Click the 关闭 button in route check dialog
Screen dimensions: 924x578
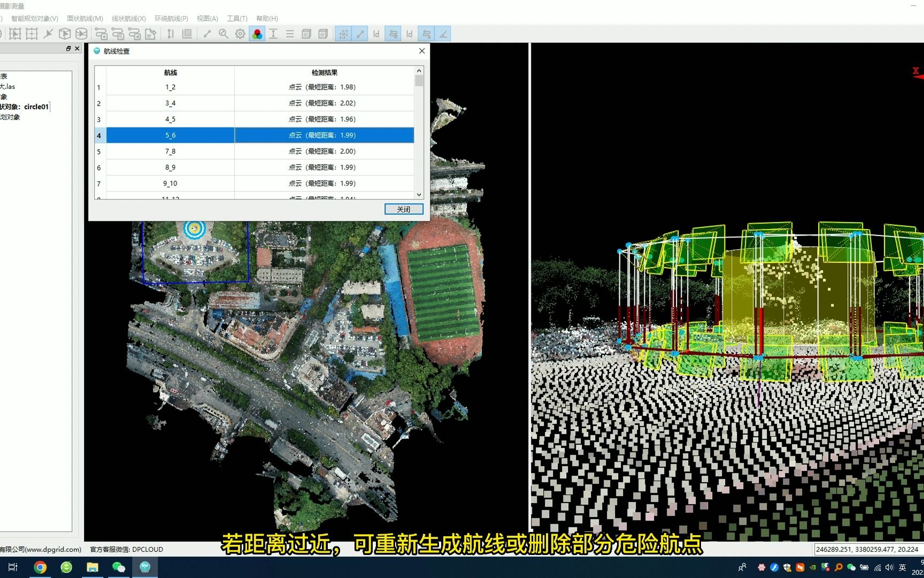pyautogui.click(x=404, y=209)
